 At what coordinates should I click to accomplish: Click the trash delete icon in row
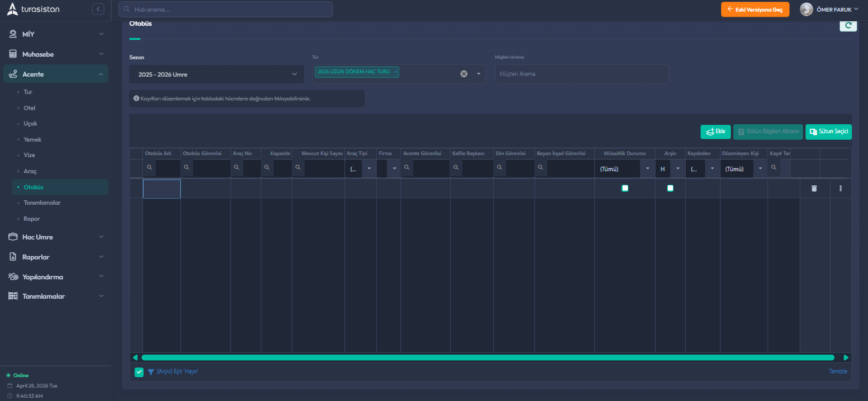point(814,188)
